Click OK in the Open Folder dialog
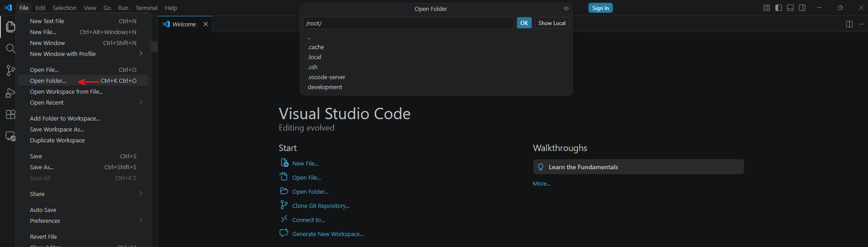Viewport: 868px width, 247px height. [x=524, y=23]
